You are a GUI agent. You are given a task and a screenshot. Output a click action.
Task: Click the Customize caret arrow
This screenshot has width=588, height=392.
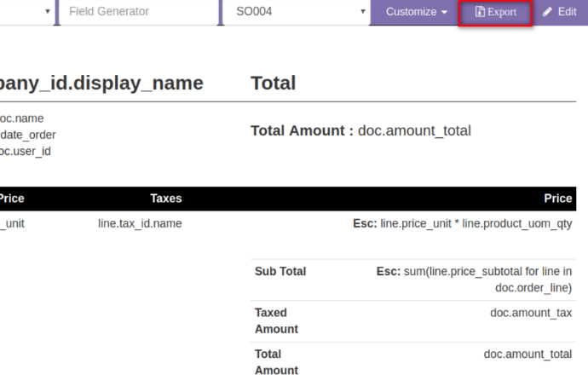click(x=444, y=13)
